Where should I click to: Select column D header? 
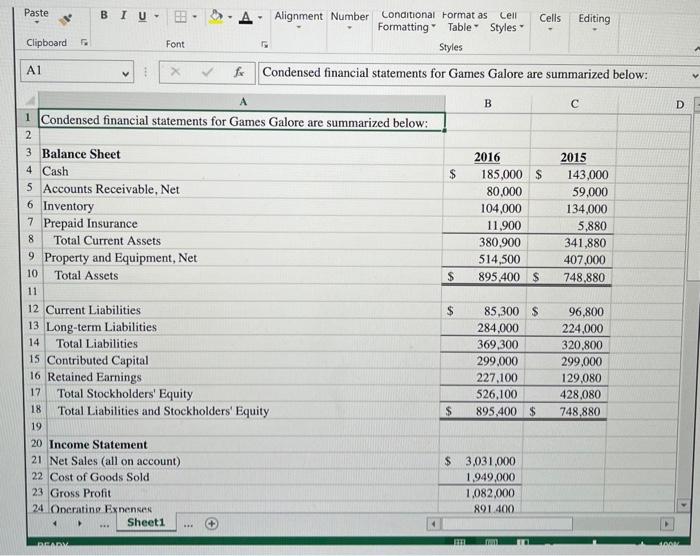click(x=679, y=105)
